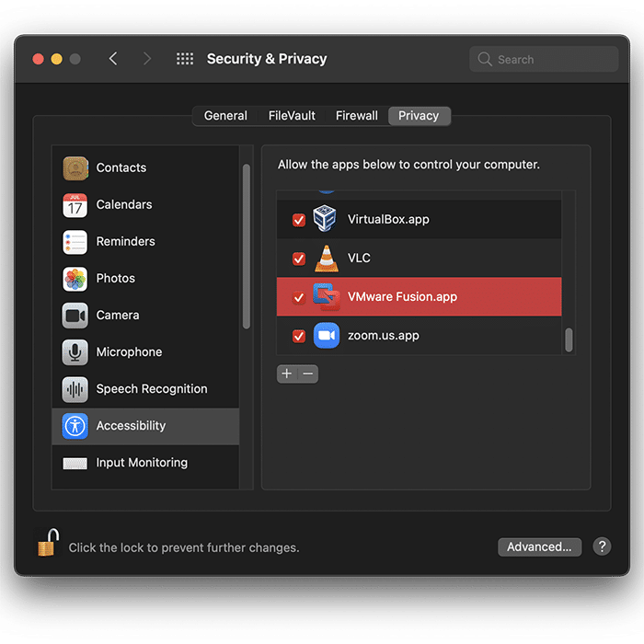Select the Camera label in sidebar
This screenshot has height=644, width=644.
pyautogui.click(x=118, y=316)
